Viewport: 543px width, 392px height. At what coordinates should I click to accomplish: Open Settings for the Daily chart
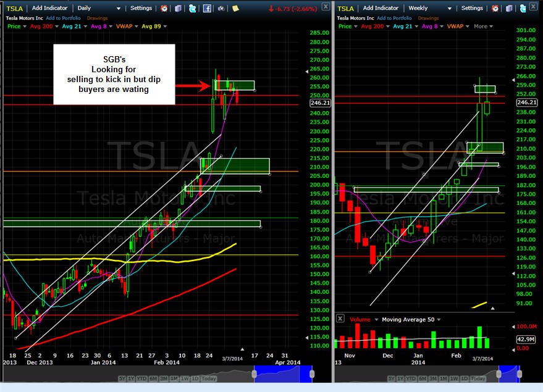(141, 8)
